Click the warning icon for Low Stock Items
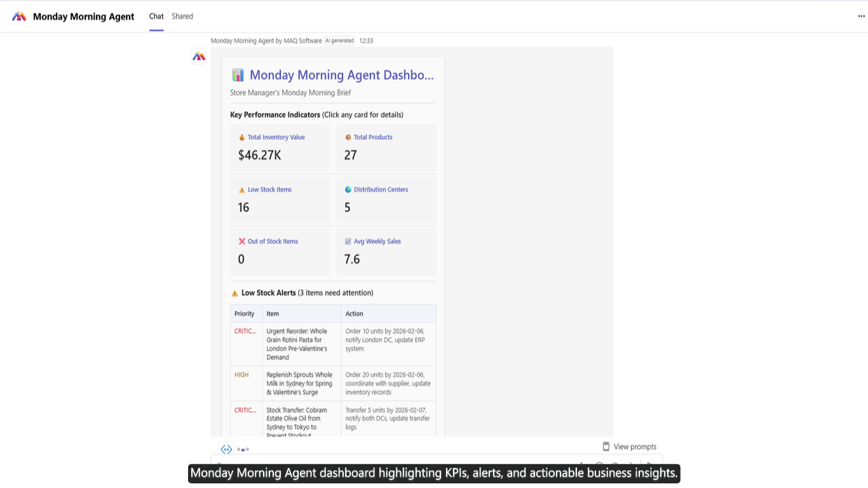Viewport: 868px width, 488px height. click(x=241, y=190)
